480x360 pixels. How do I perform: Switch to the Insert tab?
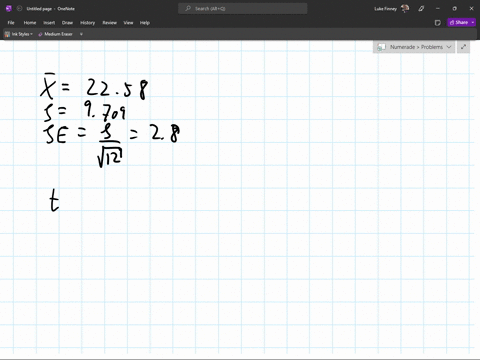pyautogui.click(x=49, y=23)
